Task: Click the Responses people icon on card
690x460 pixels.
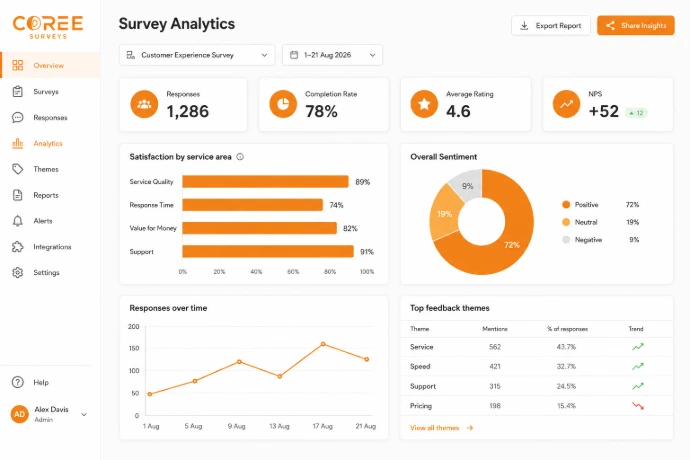Action: tap(144, 104)
